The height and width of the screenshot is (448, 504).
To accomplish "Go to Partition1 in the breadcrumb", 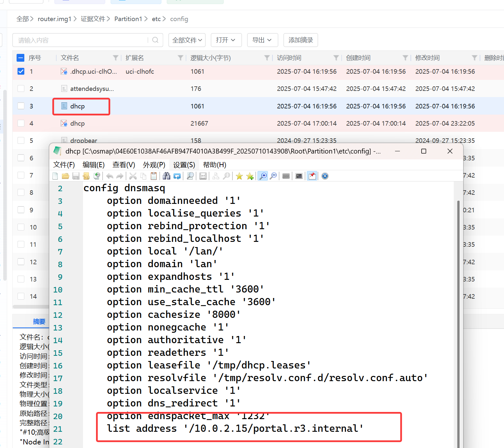I will (128, 19).
